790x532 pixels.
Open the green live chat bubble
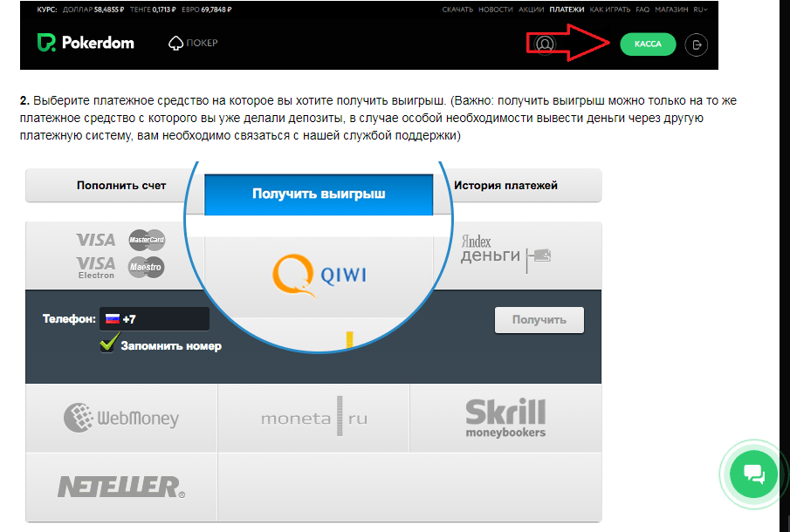pyautogui.click(x=752, y=474)
